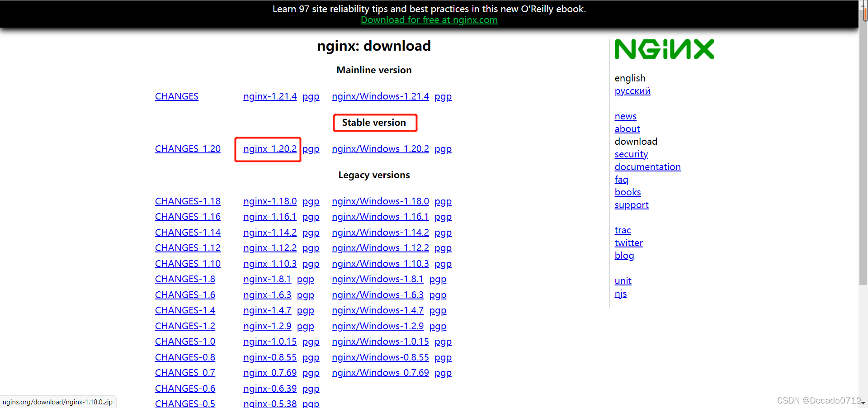Download nginx-0.8.55 source
Viewport: 868px width, 408px height.
[270, 357]
